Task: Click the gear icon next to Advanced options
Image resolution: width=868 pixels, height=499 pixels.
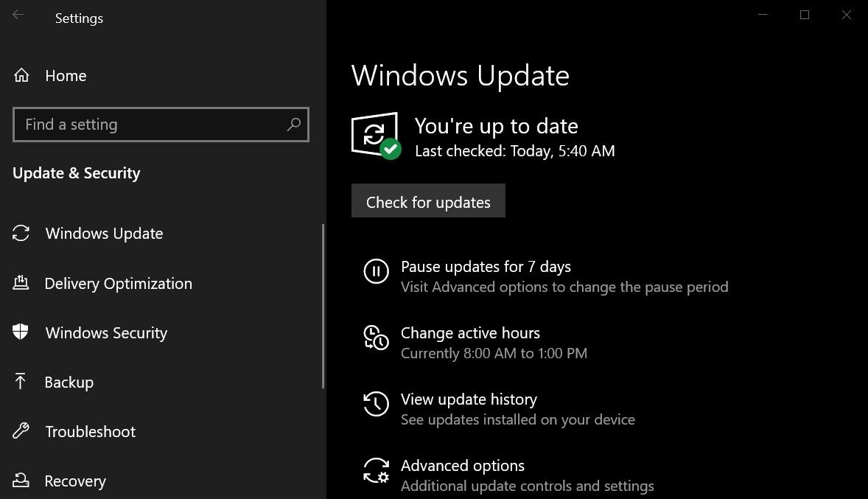Action: (x=377, y=472)
